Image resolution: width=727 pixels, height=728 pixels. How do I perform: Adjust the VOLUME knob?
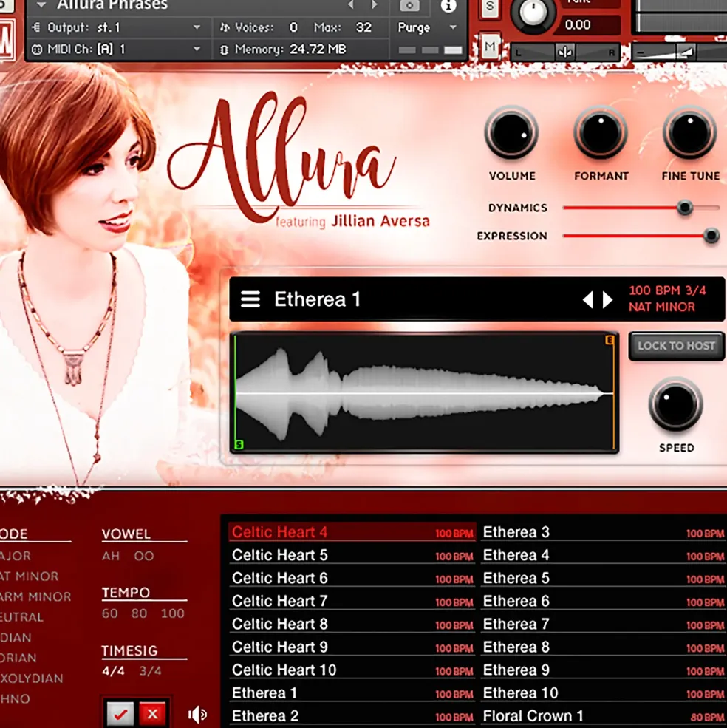point(511,133)
